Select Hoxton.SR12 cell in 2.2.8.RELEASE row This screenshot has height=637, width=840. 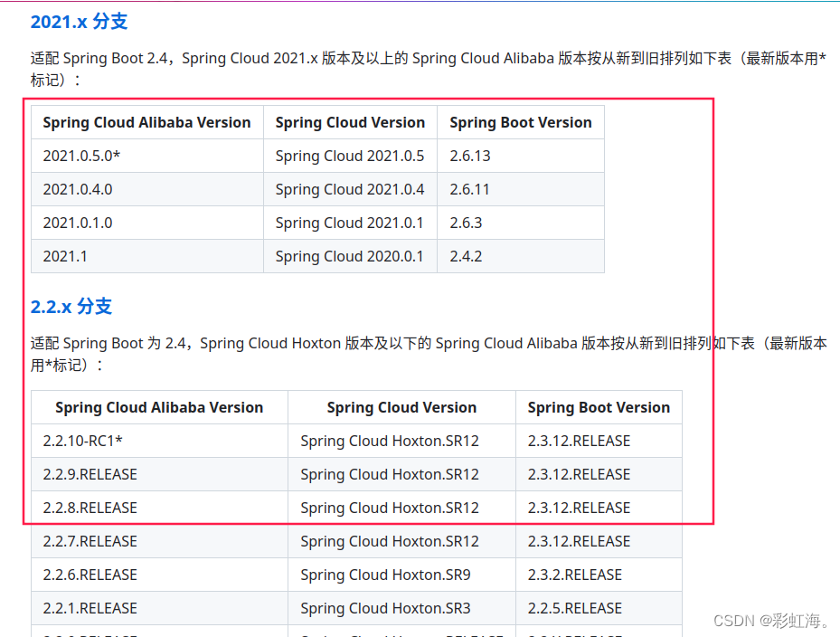(x=401, y=508)
